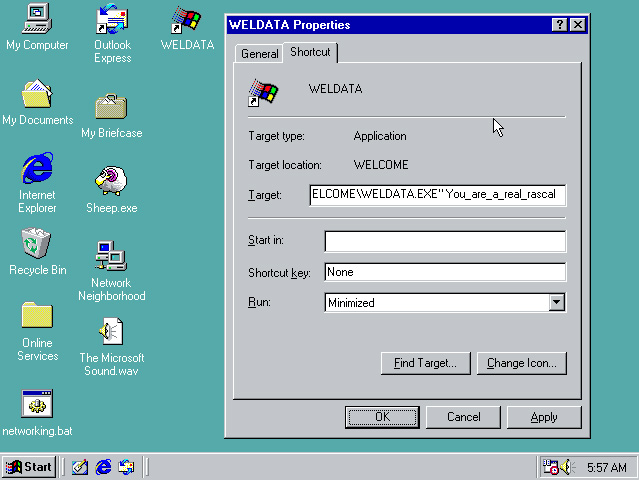Open the Run dropdown arrow
The width and height of the screenshot is (639, 480).
point(556,302)
